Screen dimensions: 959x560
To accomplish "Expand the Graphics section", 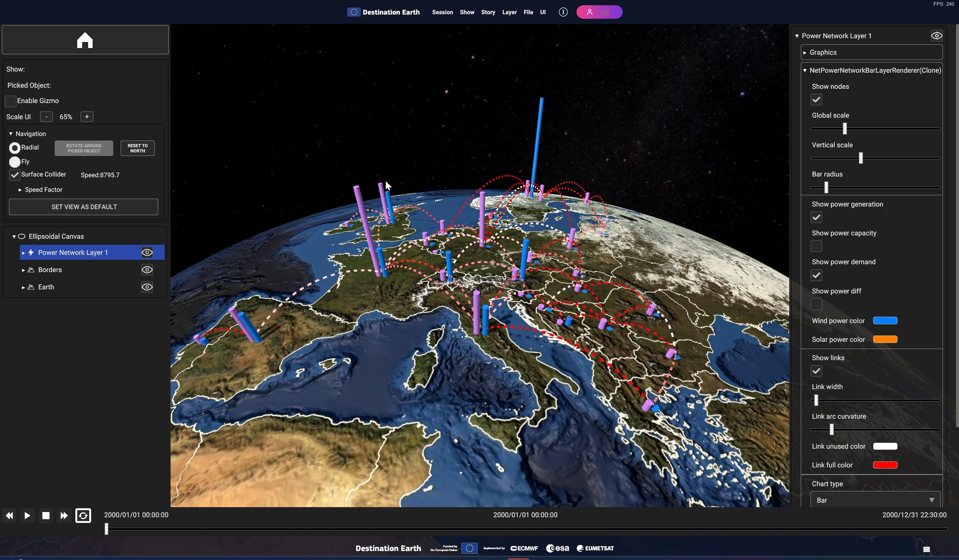I will click(x=823, y=52).
